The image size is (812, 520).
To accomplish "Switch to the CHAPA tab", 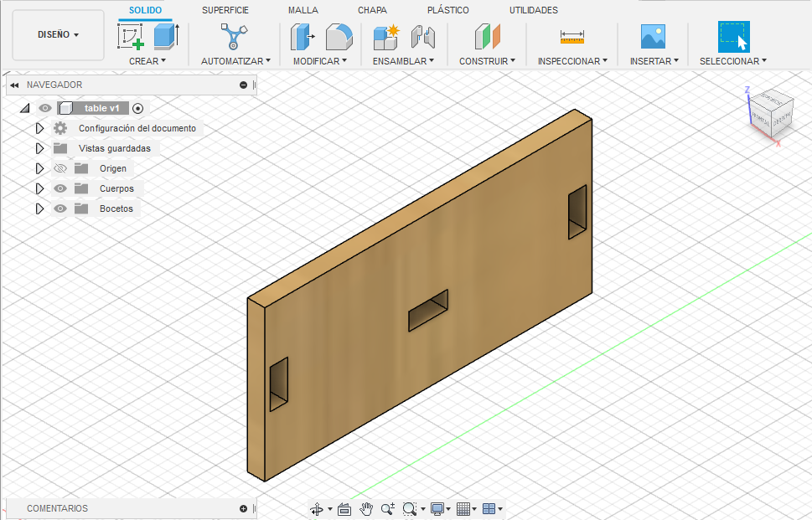I will coord(372,10).
